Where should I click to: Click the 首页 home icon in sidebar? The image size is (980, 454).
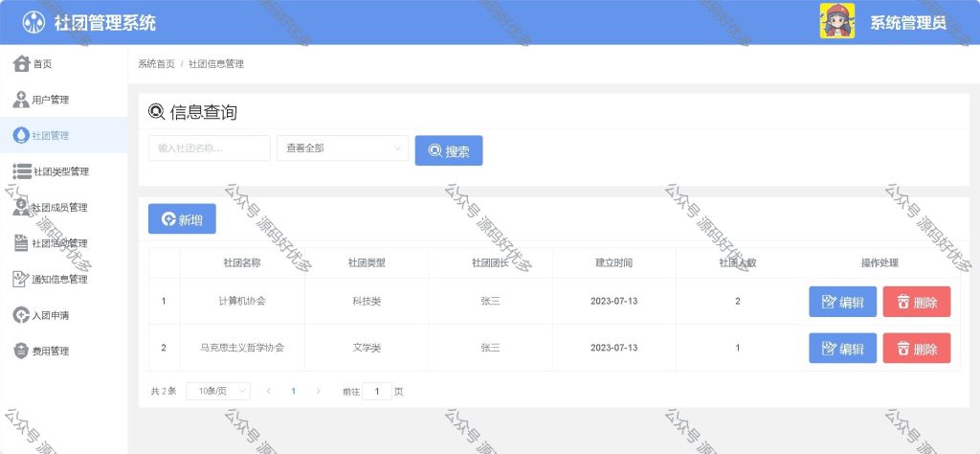click(21, 63)
